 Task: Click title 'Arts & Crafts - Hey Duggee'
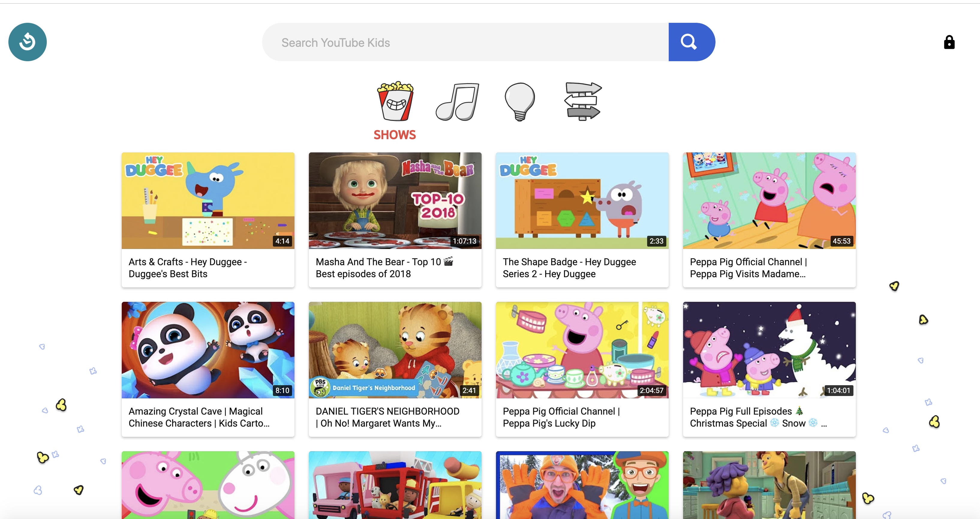tap(188, 268)
